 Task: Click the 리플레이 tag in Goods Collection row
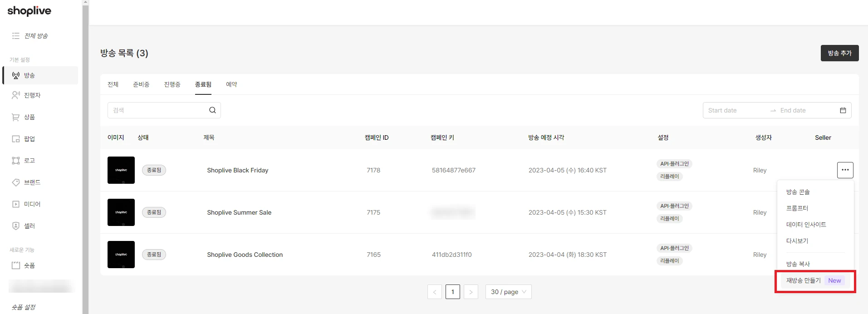point(670,261)
